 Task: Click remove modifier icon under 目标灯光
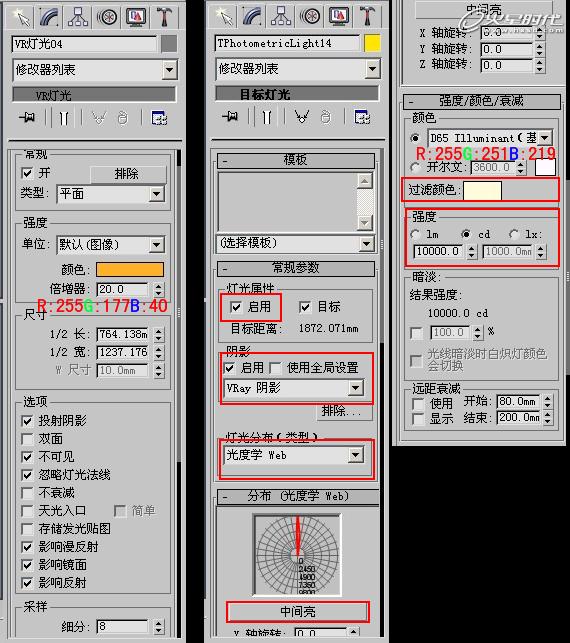(326, 117)
